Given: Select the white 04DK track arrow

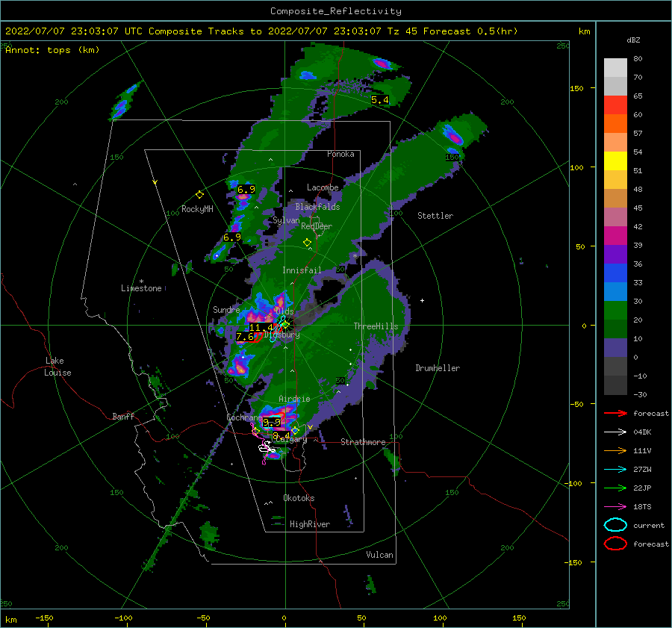Looking at the screenshot, I should [x=615, y=432].
